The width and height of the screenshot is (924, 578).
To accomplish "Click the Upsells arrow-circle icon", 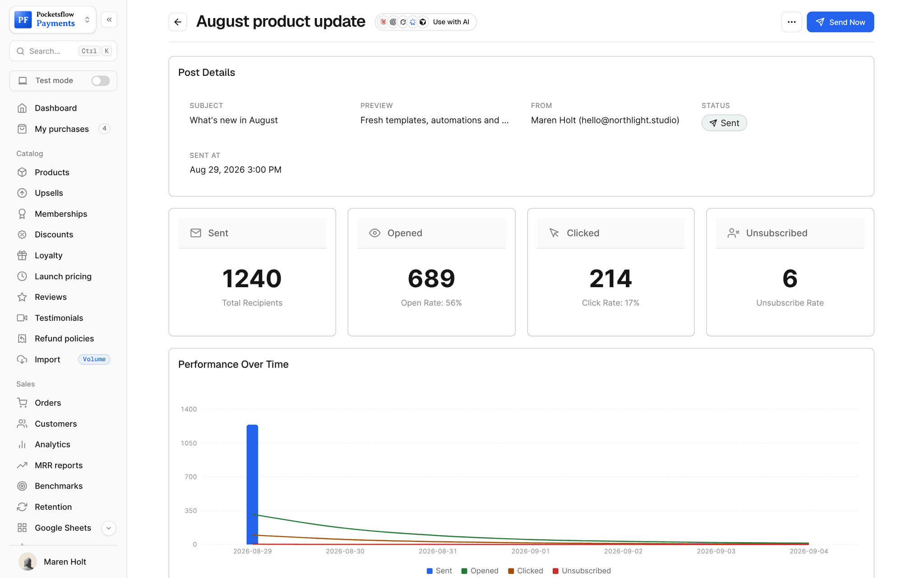I will point(22,193).
